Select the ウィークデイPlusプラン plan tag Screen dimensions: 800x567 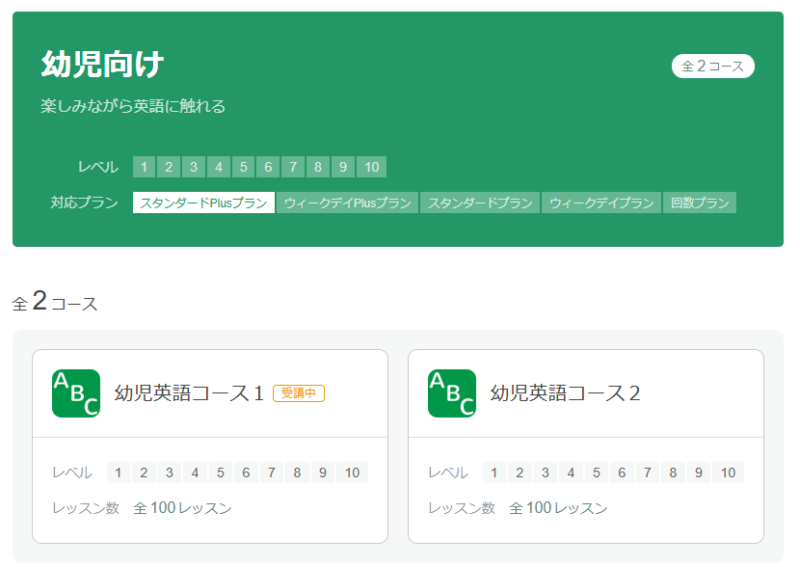click(x=348, y=203)
